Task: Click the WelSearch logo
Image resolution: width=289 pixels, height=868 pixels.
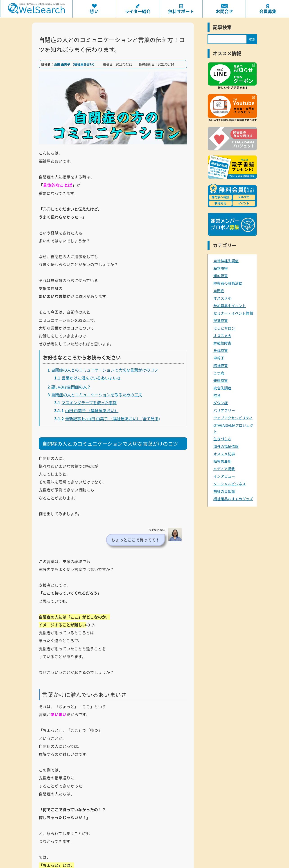Action: point(36,9)
